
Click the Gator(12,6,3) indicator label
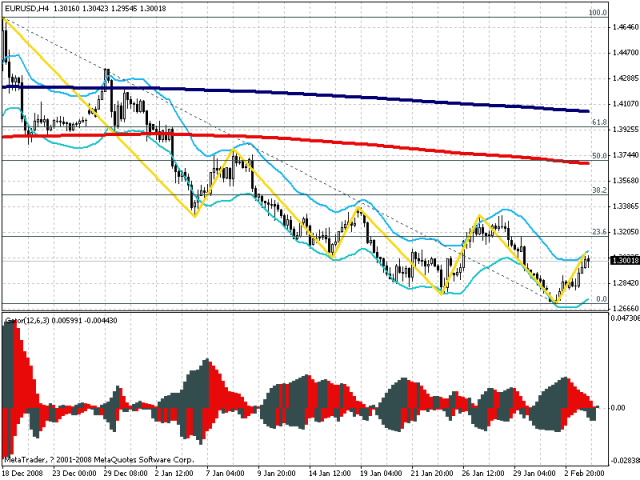coord(61,321)
